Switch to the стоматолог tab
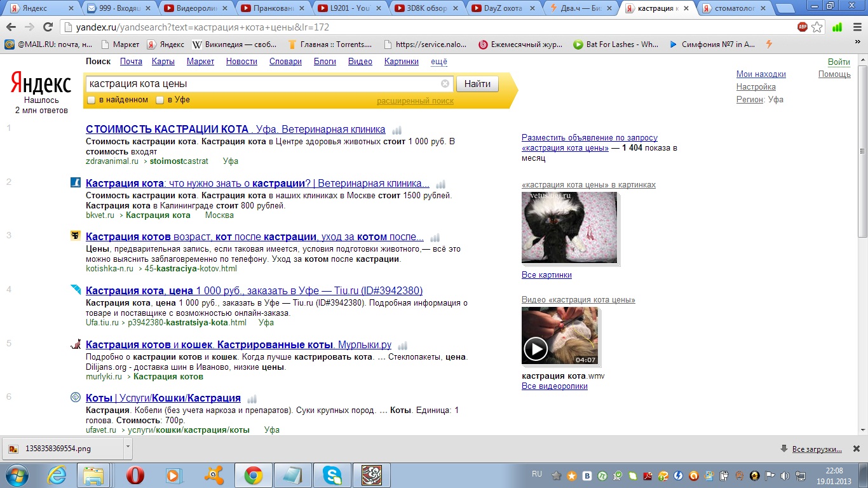This screenshot has height=488, width=868. (735, 8)
